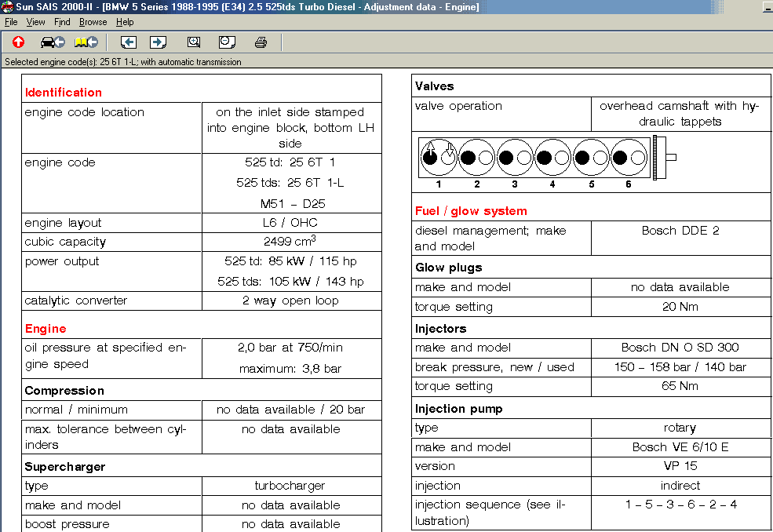
Task: Open the Help menu
Action: pyautogui.click(x=125, y=22)
